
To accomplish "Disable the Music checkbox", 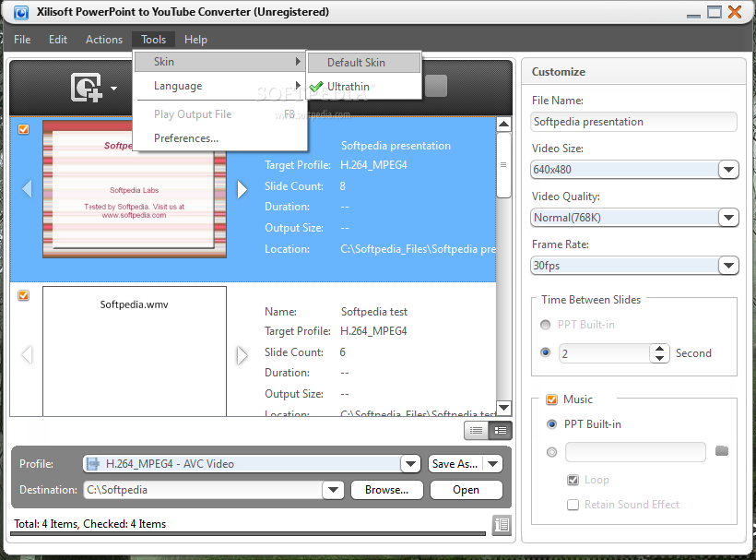I will [551, 399].
